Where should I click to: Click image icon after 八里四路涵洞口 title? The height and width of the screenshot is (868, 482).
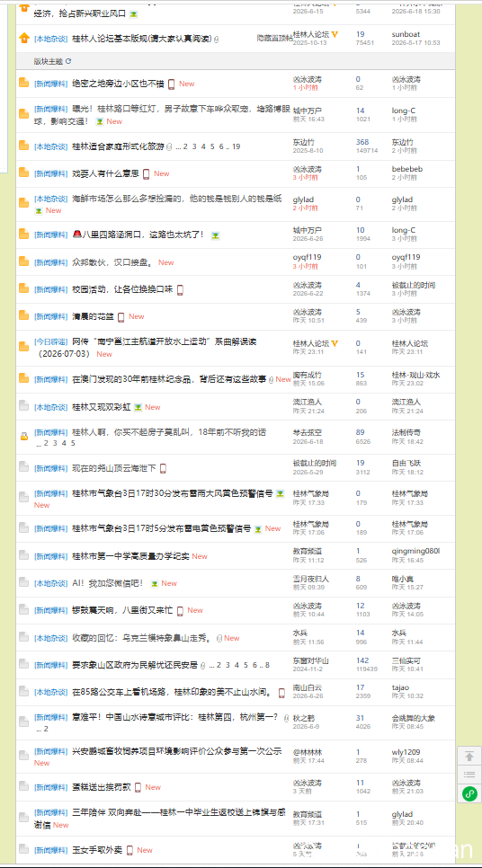[x=215, y=235]
